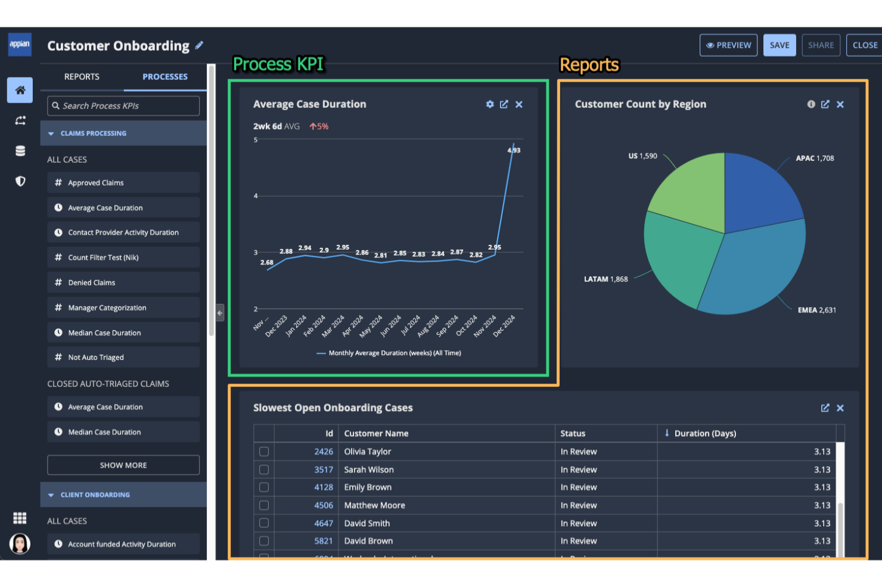
Task: Select Contact Provider Activity Duration KPI
Action: tap(123, 232)
